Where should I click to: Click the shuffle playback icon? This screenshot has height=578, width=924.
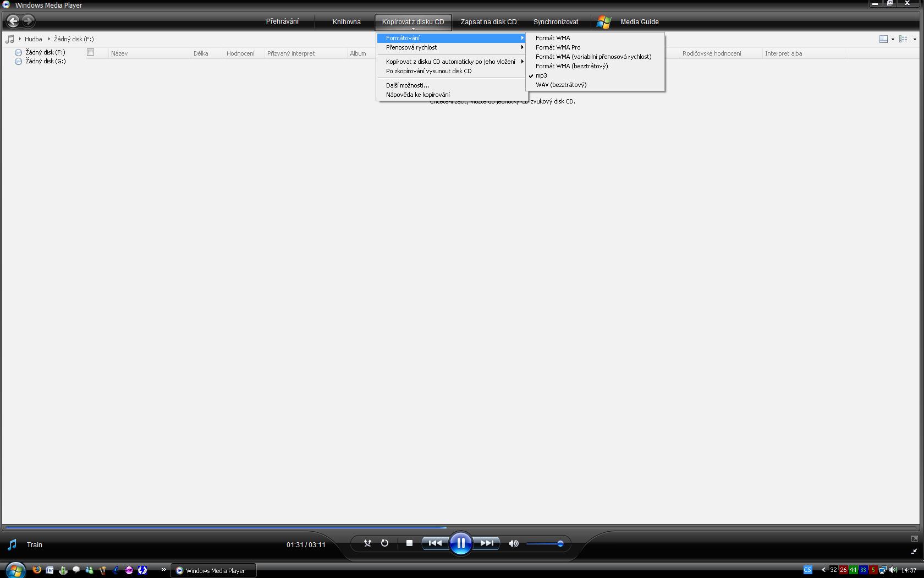[x=367, y=543]
